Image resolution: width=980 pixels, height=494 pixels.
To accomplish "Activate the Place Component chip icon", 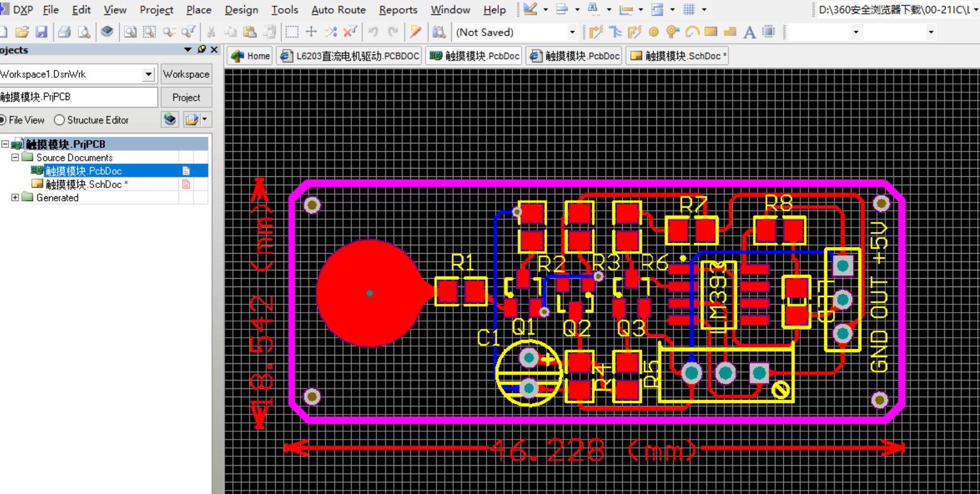I will pyautogui.click(x=769, y=32).
